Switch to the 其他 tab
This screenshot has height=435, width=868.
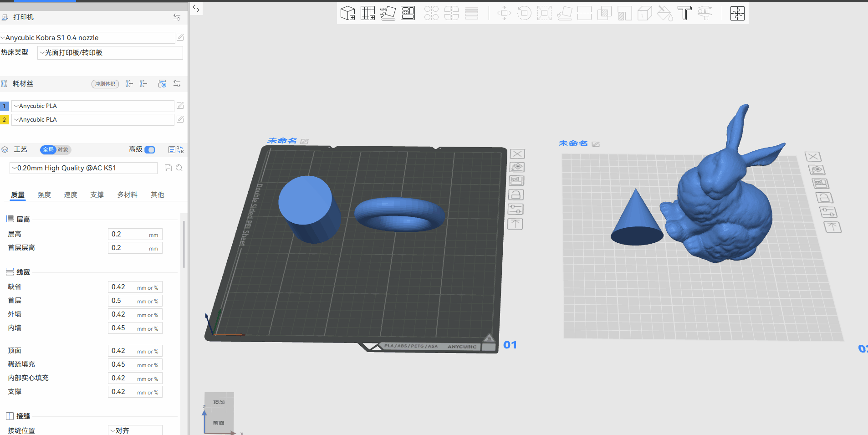[158, 195]
